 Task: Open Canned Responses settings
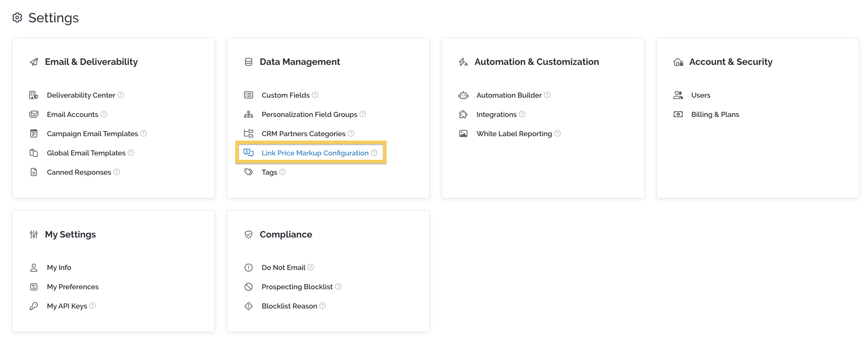click(x=79, y=172)
